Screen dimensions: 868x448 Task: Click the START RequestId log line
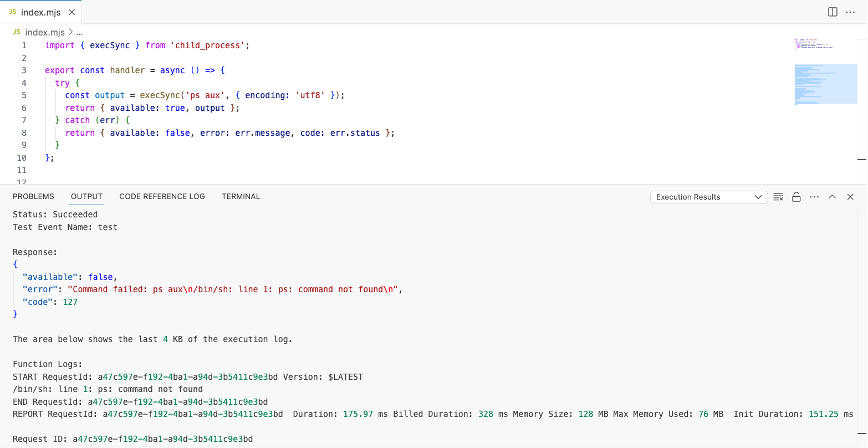[x=188, y=377]
